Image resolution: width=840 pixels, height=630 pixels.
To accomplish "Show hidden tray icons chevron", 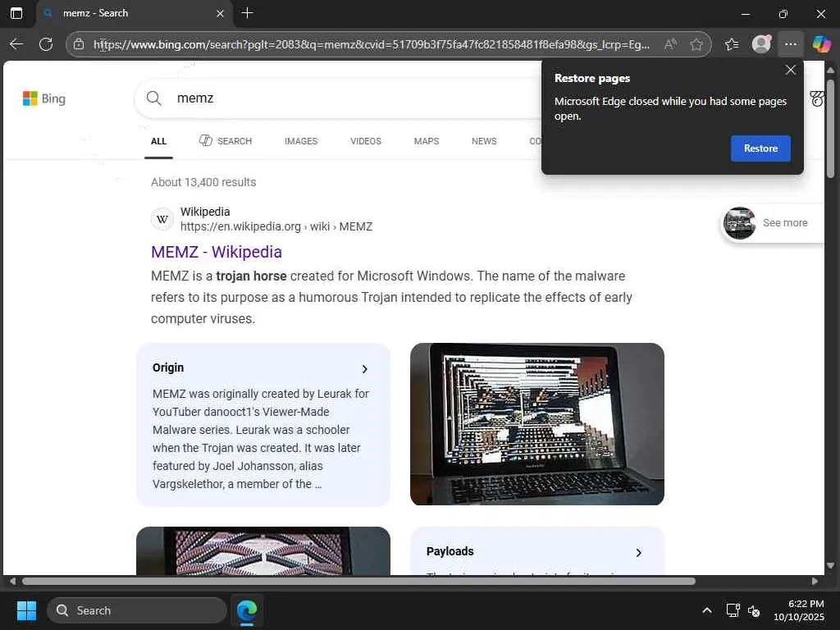I will pos(706,610).
